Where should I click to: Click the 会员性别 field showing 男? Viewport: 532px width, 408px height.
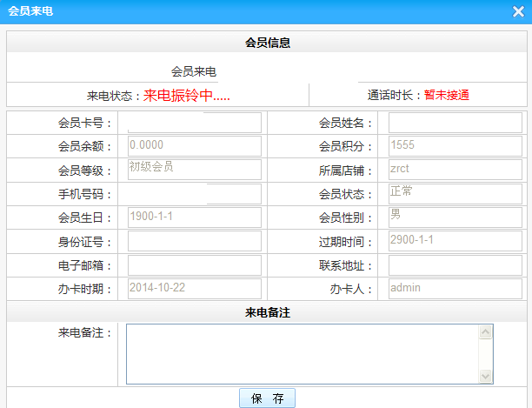455,217
